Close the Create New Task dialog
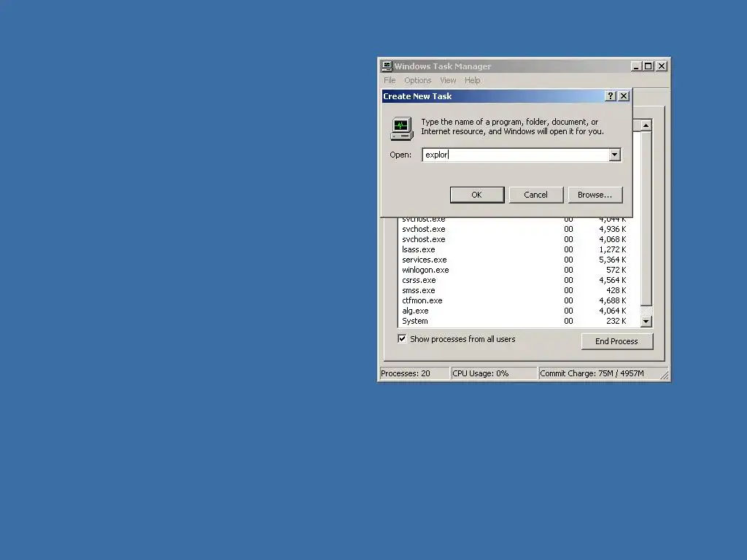This screenshot has height=560, width=747. 624,96
